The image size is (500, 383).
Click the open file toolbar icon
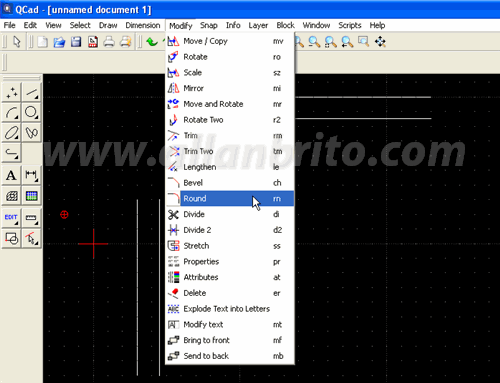pos(59,42)
